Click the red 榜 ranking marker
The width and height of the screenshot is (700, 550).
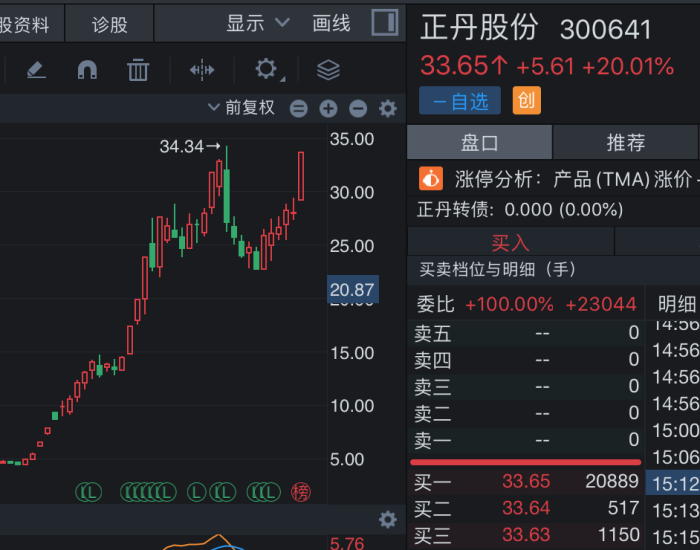point(301,491)
